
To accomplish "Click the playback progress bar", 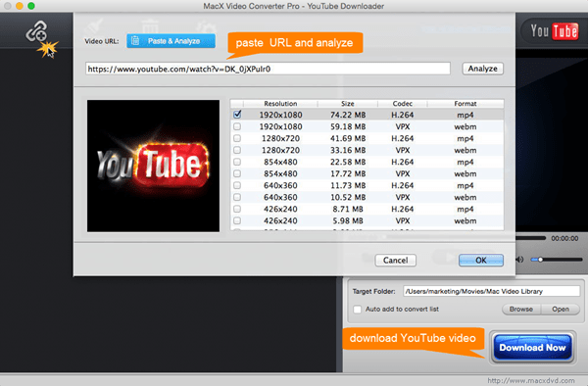I will (530, 238).
